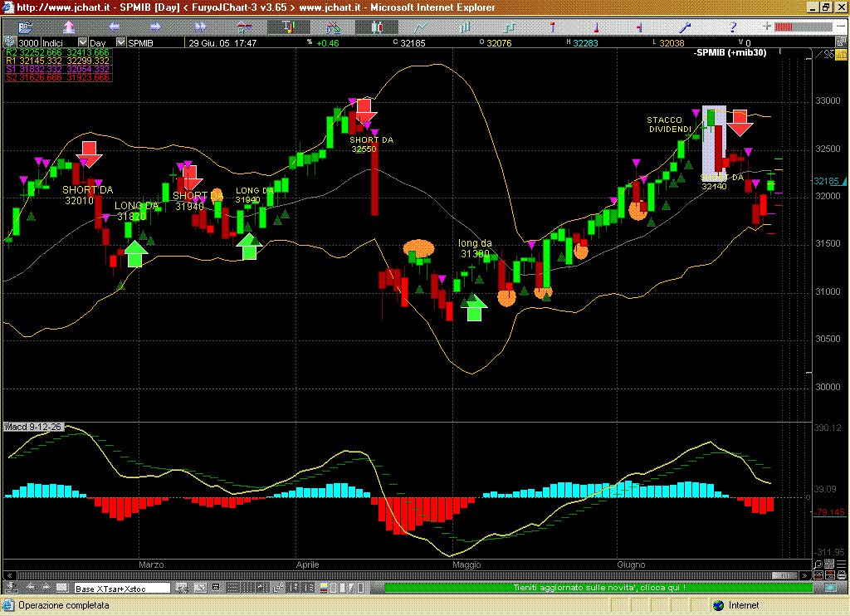Click the Base XTsar+Xstoc template field
The width and height of the screenshot is (850, 616).
click(x=122, y=588)
